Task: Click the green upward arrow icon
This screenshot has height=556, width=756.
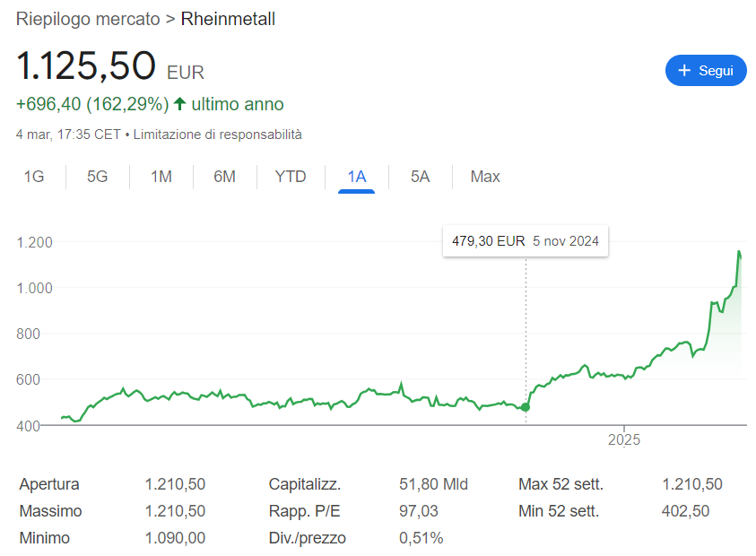Action: click(x=180, y=104)
